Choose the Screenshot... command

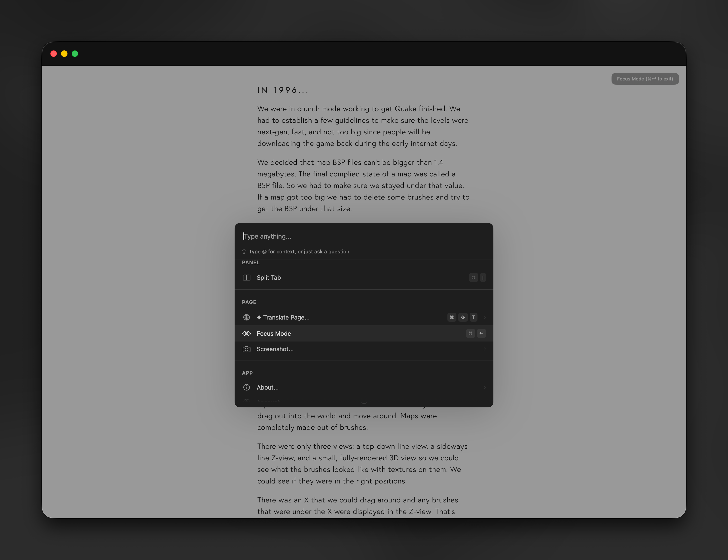275,349
